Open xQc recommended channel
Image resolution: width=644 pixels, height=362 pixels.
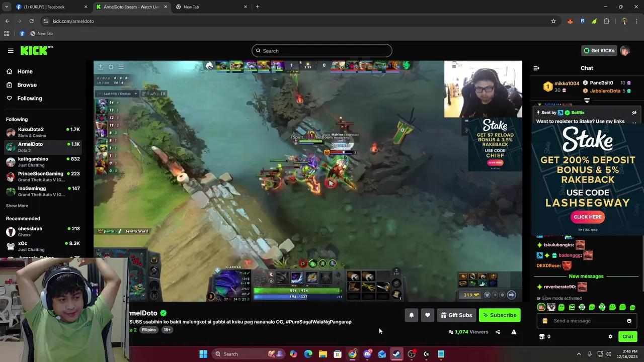(43, 246)
